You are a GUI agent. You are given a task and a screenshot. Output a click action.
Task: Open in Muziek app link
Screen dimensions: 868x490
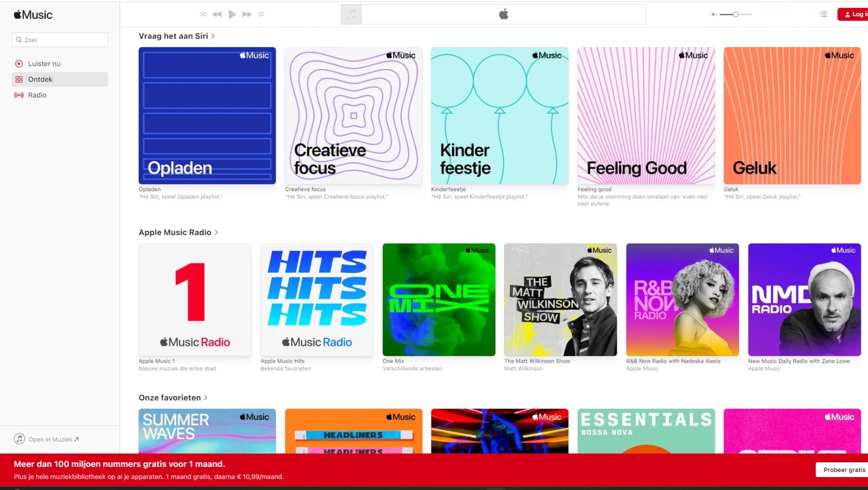point(54,439)
